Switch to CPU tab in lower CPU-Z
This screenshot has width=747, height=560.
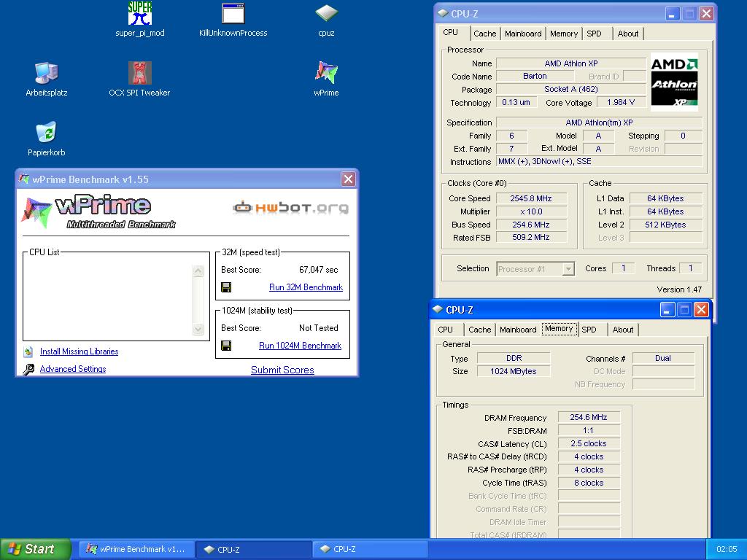point(446,330)
